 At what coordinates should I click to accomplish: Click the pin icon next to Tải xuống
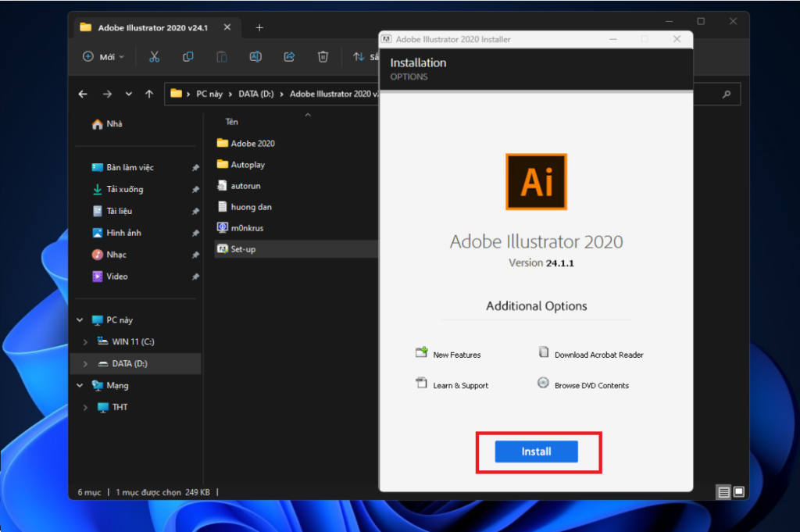(x=195, y=190)
